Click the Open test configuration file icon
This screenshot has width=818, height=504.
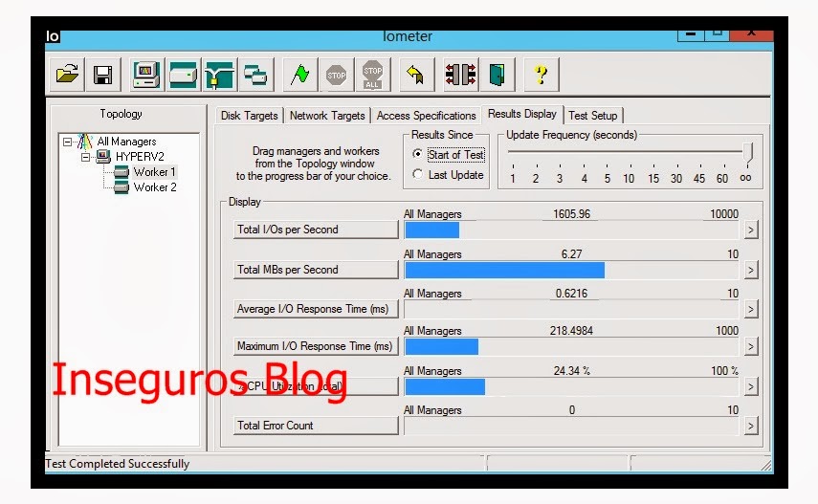pyautogui.click(x=68, y=75)
